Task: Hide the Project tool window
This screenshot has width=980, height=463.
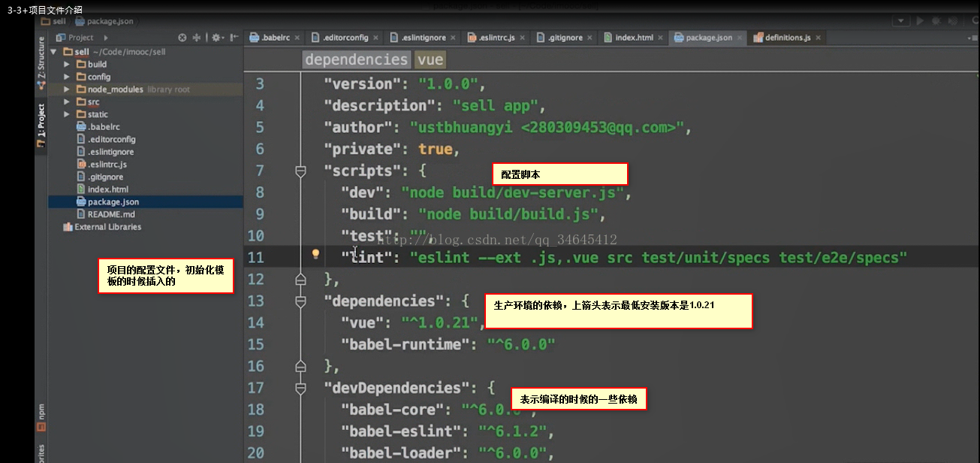Action: point(234,38)
